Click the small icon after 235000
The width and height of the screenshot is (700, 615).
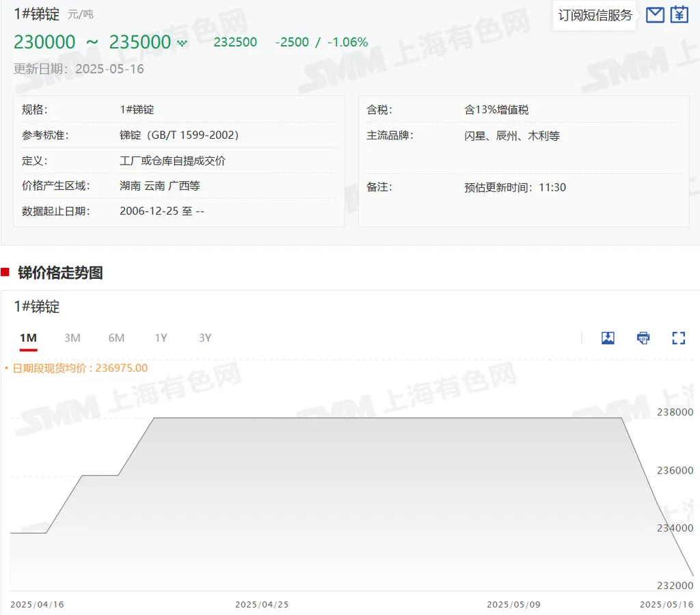[x=182, y=43]
